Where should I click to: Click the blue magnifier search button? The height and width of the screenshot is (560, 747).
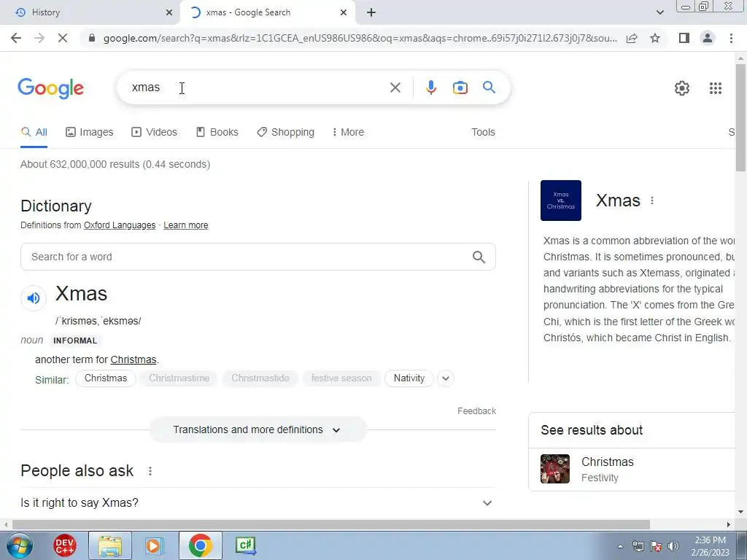489,87
